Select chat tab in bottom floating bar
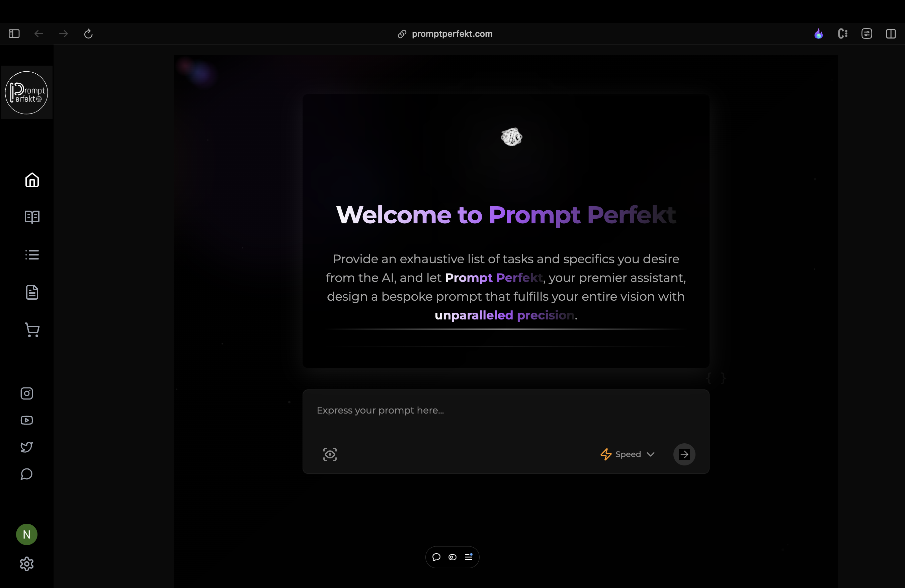The height and width of the screenshot is (588, 905). (x=436, y=557)
